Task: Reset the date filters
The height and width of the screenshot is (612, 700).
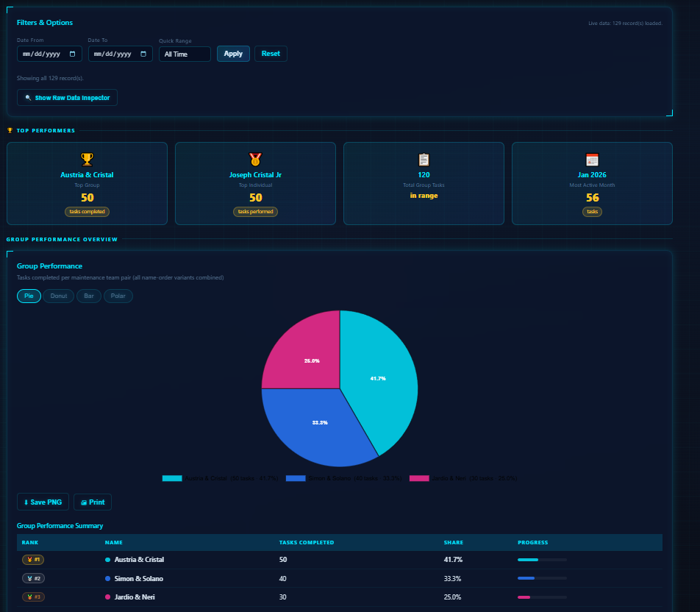Action: (271, 54)
